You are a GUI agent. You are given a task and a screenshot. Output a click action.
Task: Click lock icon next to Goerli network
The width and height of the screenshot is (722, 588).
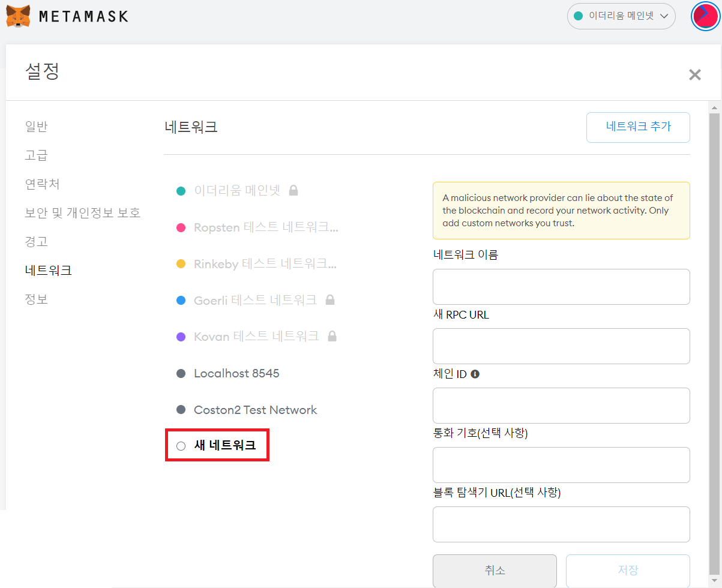click(329, 299)
